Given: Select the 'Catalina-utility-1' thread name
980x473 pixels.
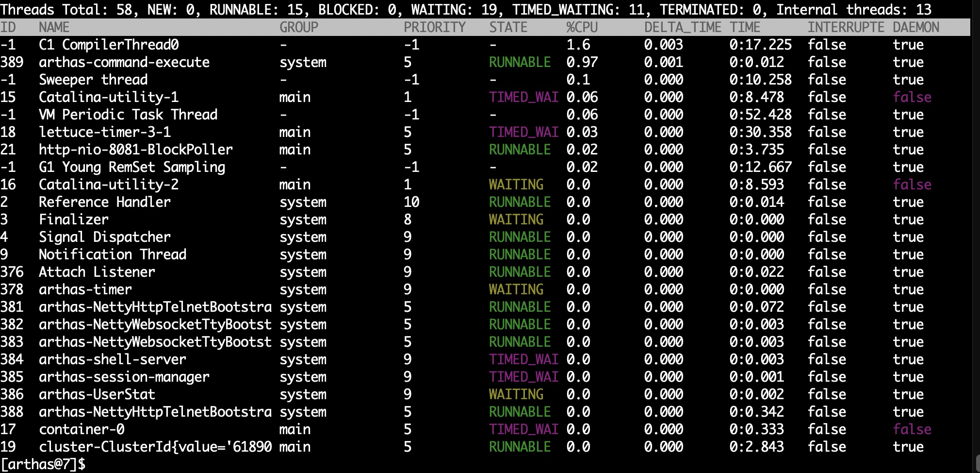Looking at the screenshot, I should point(109,97).
